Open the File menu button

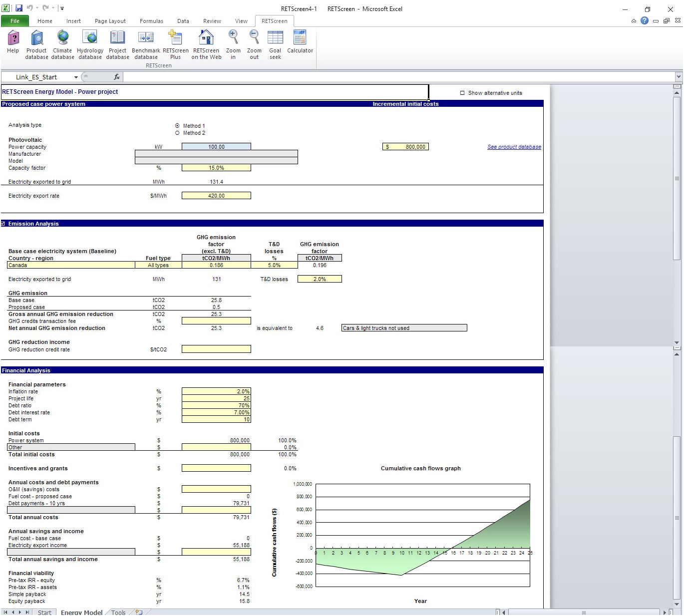coord(15,21)
